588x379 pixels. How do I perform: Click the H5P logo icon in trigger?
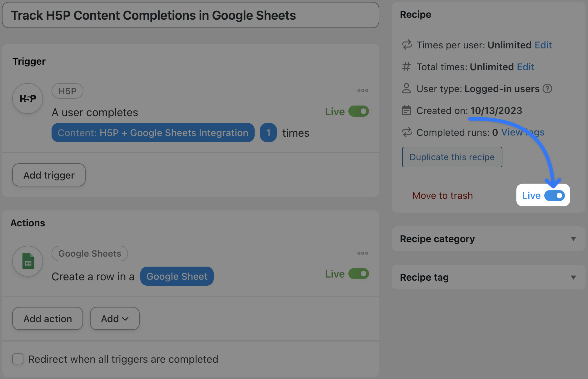click(x=28, y=99)
